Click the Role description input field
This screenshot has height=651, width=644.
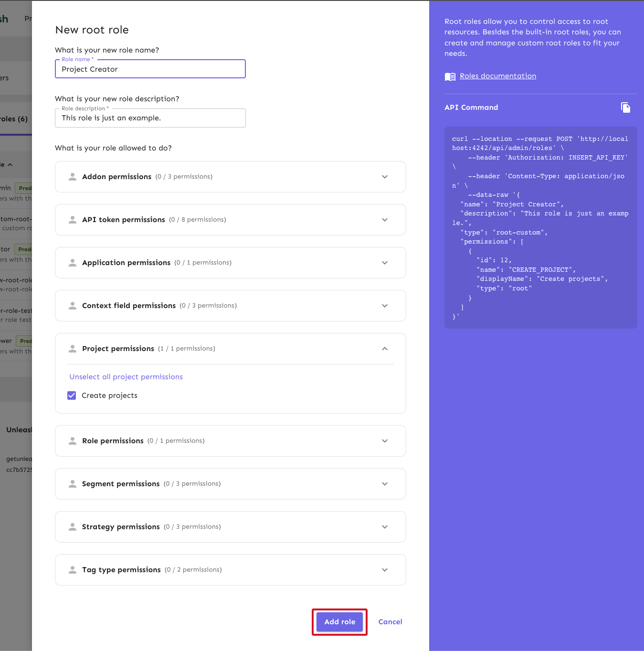(150, 117)
